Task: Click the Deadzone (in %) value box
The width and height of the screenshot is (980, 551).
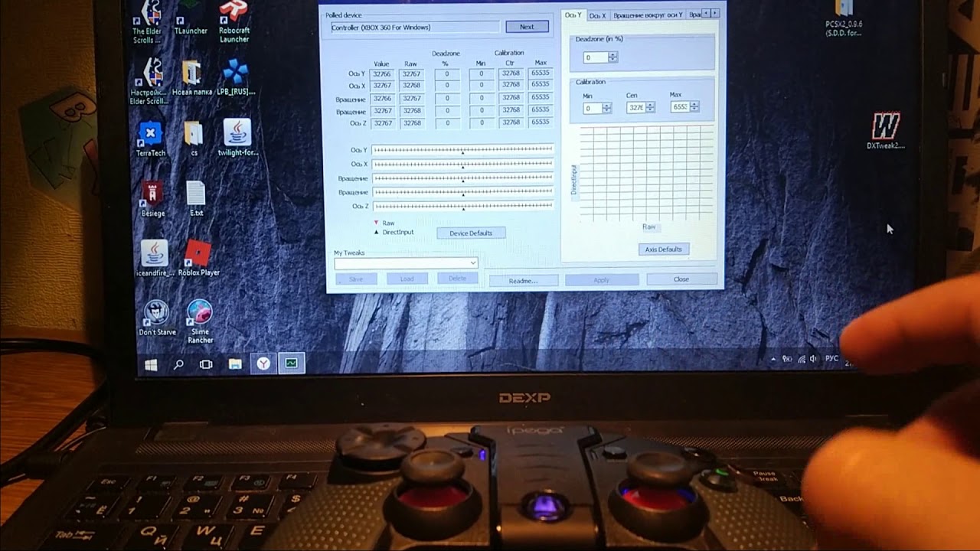Action: click(596, 57)
